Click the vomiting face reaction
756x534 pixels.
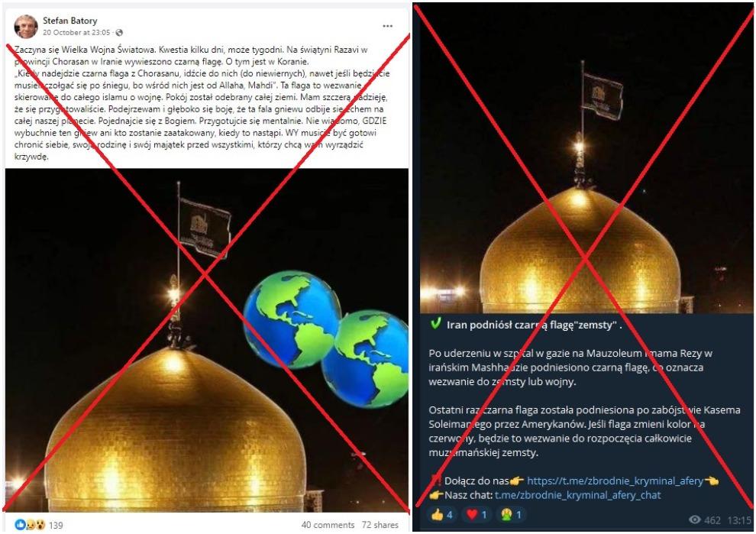point(511,515)
